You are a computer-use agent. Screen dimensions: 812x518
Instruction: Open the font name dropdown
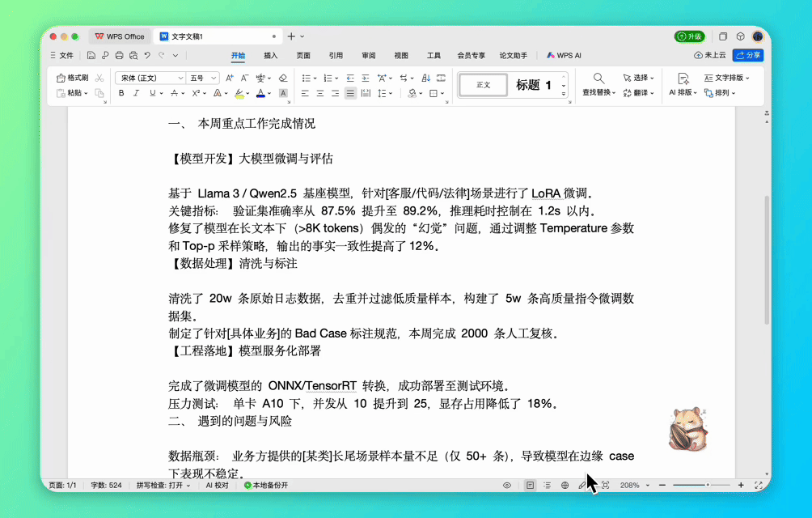[x=150, y=78]
